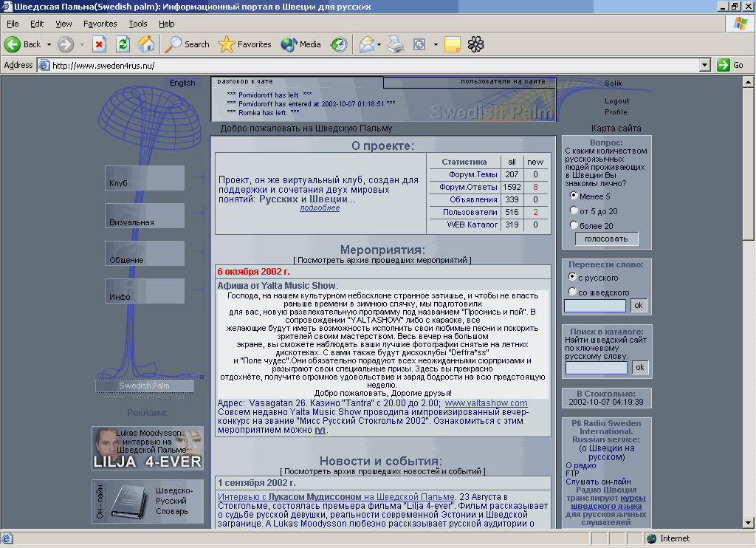
Task: Open the Tools menu
Action: 137,24
